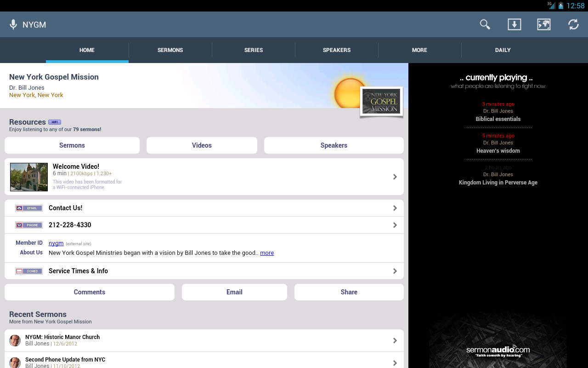Screen dimensions: 588x368
Task: Tap the 'Recent Sermons' heading
Action: [x=38, y=314]
